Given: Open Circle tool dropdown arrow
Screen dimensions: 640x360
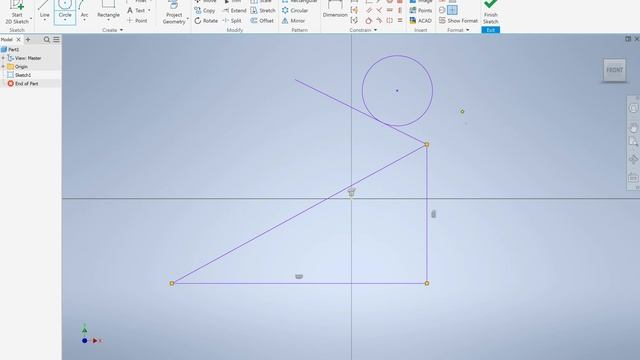Looking at the screenshot, I should tap(65, 20).
